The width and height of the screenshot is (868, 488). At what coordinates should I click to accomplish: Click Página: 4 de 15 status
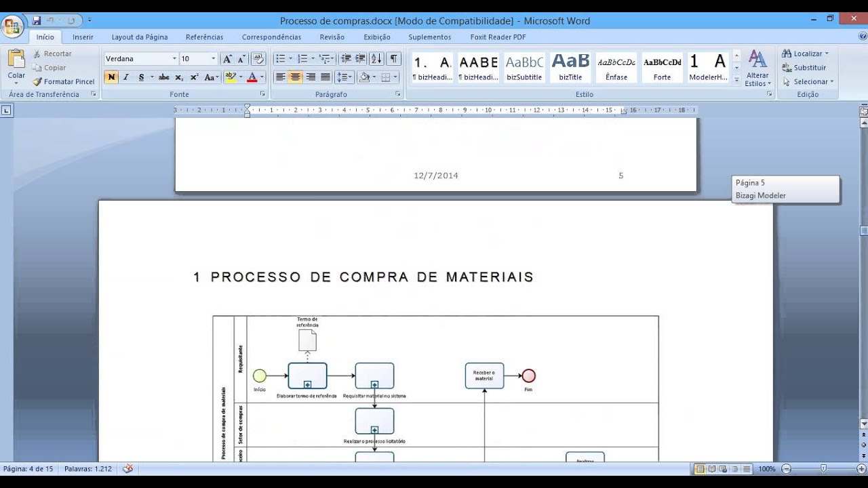tap(28, 468)
